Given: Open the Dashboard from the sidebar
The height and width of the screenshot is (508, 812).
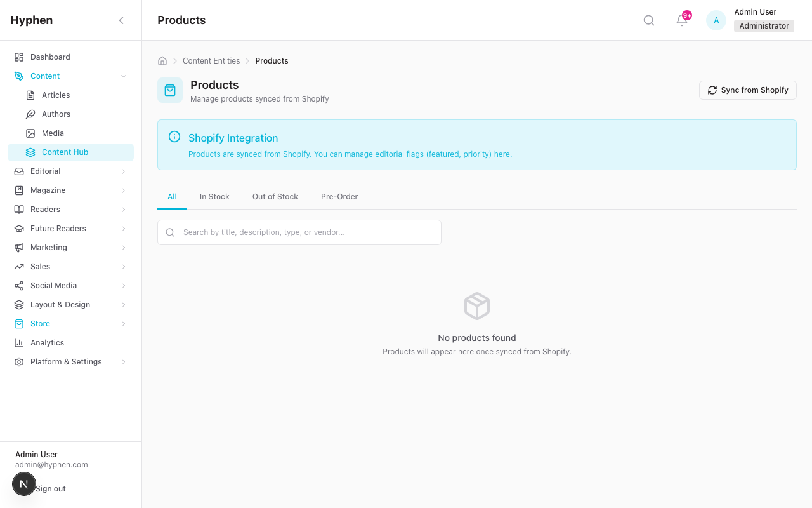Looking at the screenshot, I should [49, 57].
